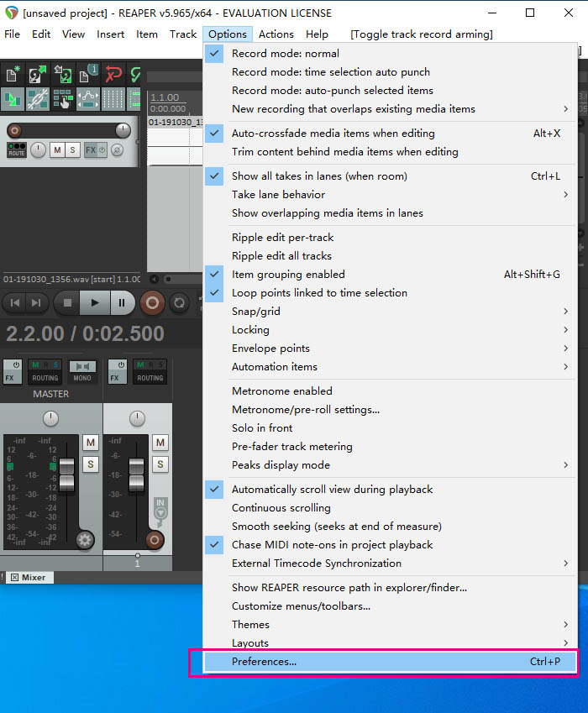The height and width of the screenshot is (713, 588).
Task: Expand Peaks display mode submenu
Action: (x=391, y=465)
